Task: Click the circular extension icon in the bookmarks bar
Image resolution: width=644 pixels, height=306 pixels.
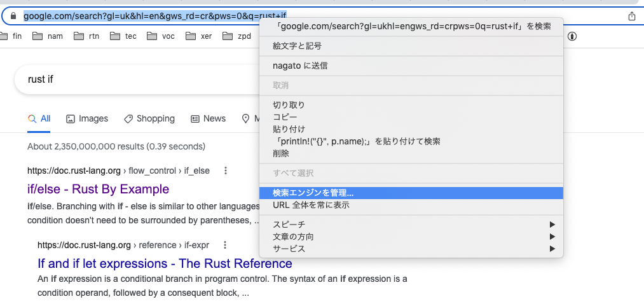Action: coord(572,36)
